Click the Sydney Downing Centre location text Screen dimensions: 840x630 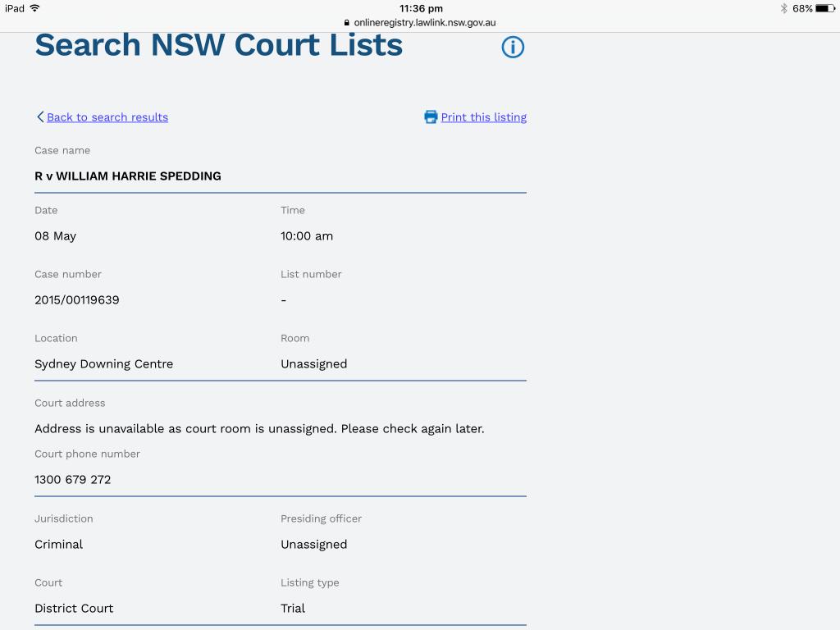point(103,364)
